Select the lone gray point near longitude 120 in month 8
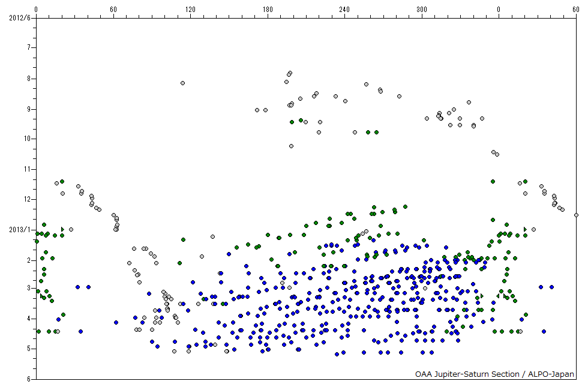This screenshot has width=588, height=390. tap(182, 83)
